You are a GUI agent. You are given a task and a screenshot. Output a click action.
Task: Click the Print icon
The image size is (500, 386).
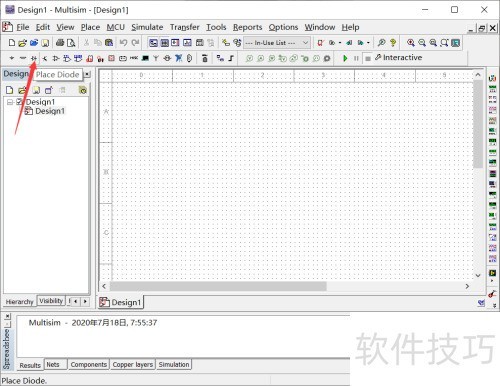[60, 43]
